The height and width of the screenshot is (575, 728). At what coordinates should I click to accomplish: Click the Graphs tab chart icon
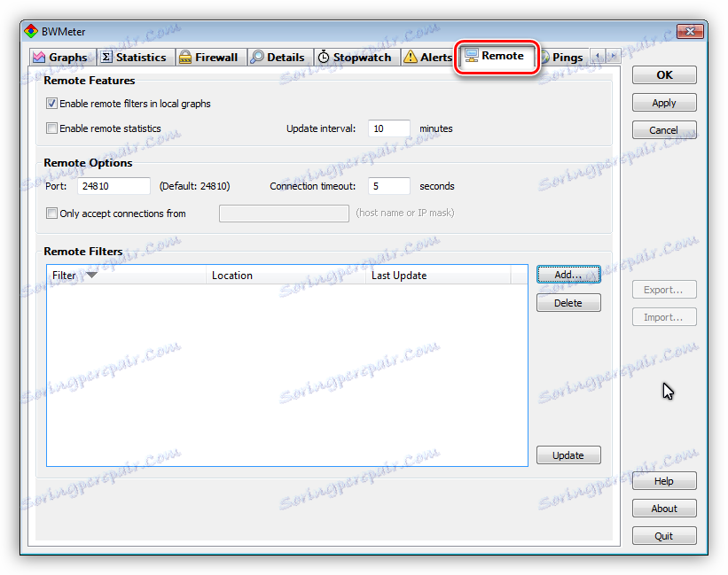pyautogui.click(x=39, y=57)
